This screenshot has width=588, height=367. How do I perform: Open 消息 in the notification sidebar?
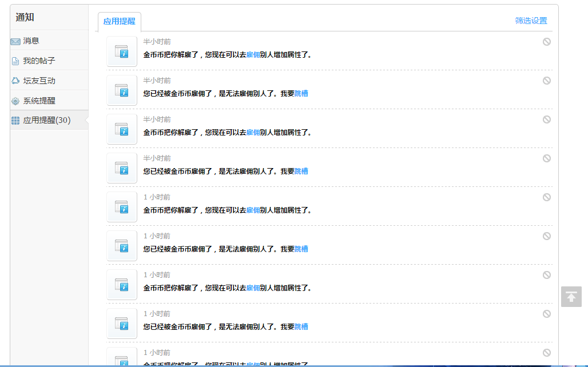(x=49, y=41)
